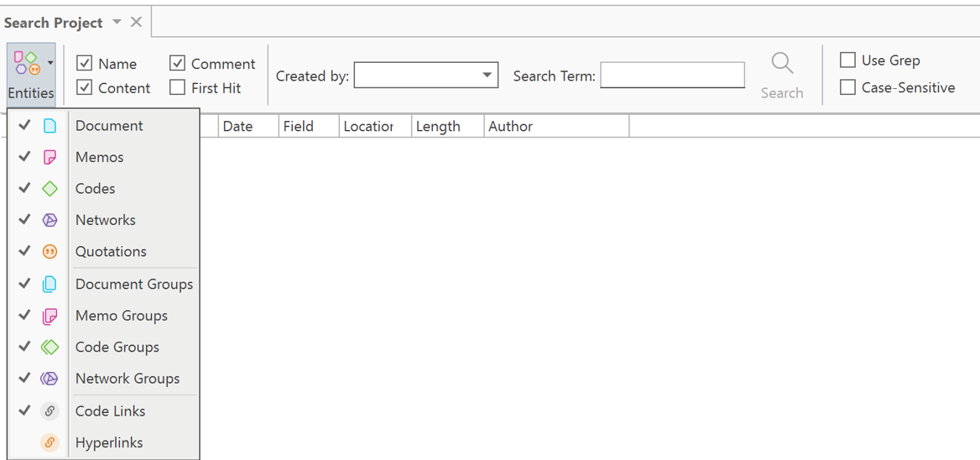Enable the Use Grep option
980x460 pixels.
tap(847, 60)
